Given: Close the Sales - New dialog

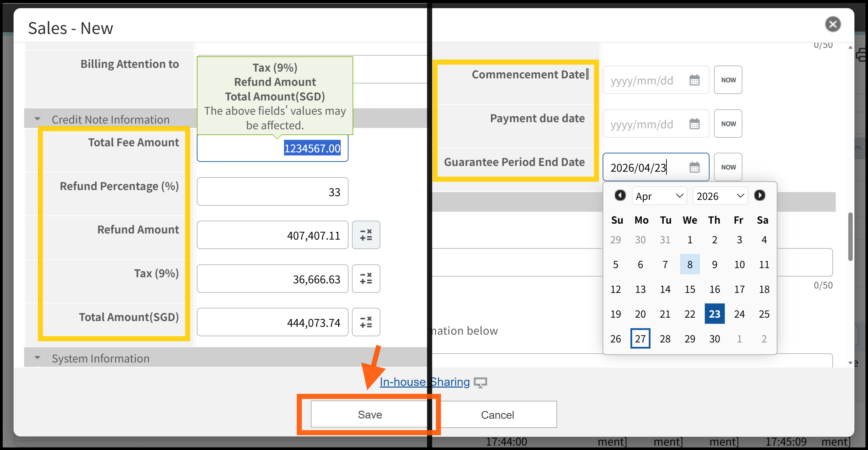Looking at the screenshot, I should 832,24.
